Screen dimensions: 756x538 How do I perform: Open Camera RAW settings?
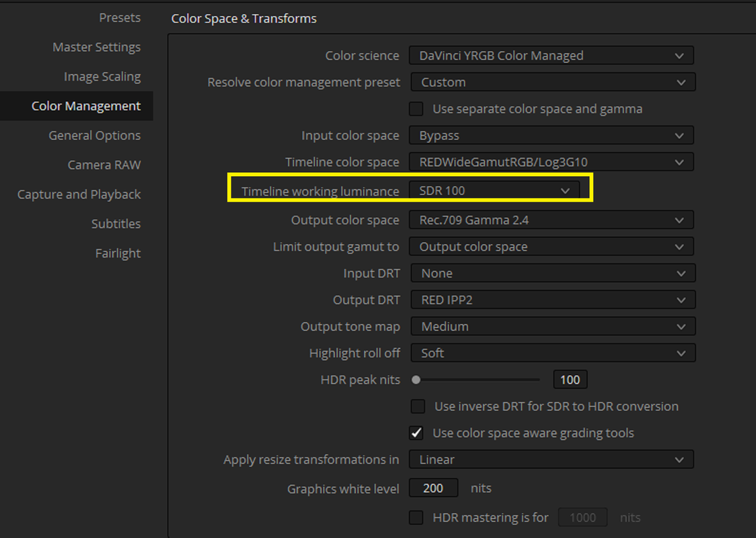pyautogui.click(x=104, y=165)
